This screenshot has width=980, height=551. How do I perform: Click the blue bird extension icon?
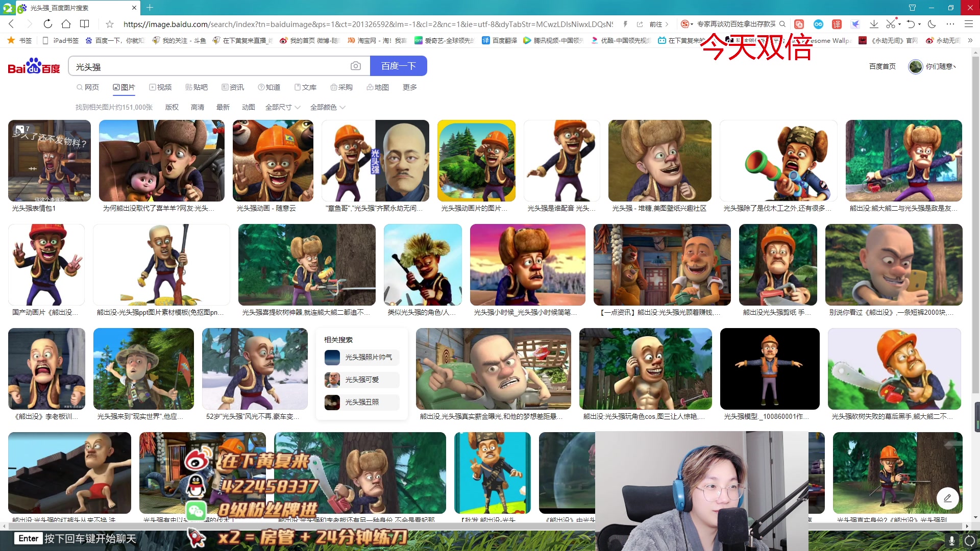(855, 24)
